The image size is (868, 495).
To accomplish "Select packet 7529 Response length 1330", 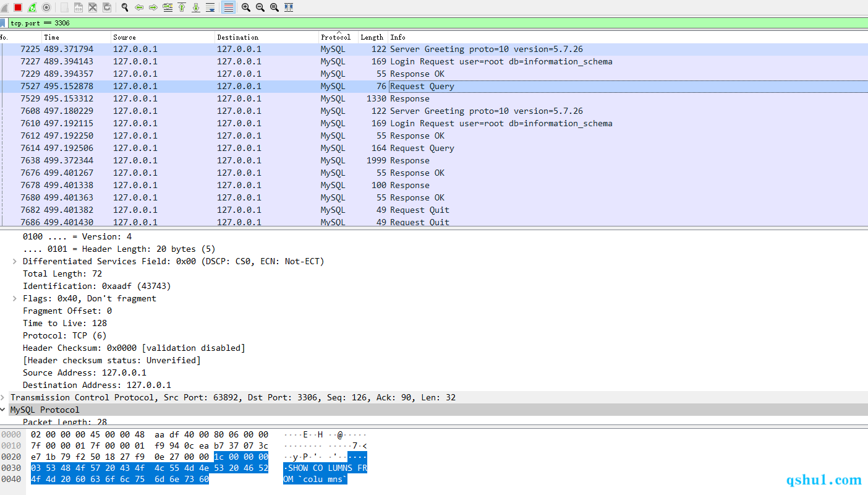I will coord(434,98).
